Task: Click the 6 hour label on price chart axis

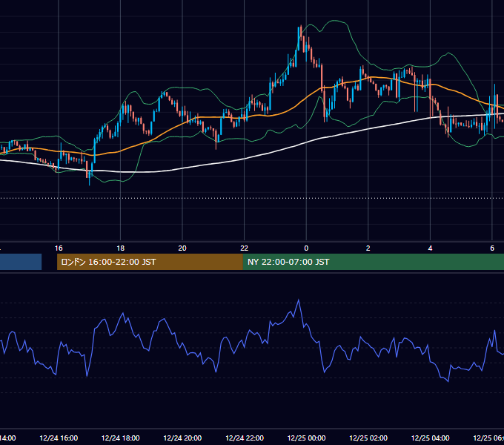Action: pos(492,248)
